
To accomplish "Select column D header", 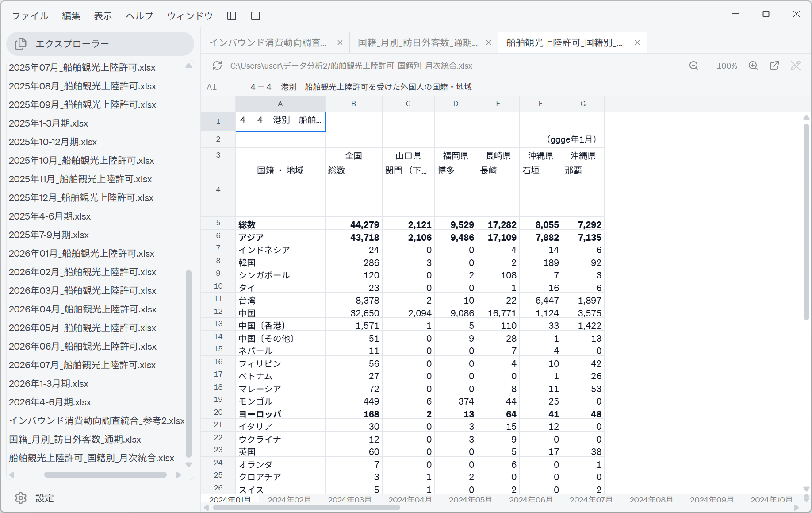I will pos(456,104).
